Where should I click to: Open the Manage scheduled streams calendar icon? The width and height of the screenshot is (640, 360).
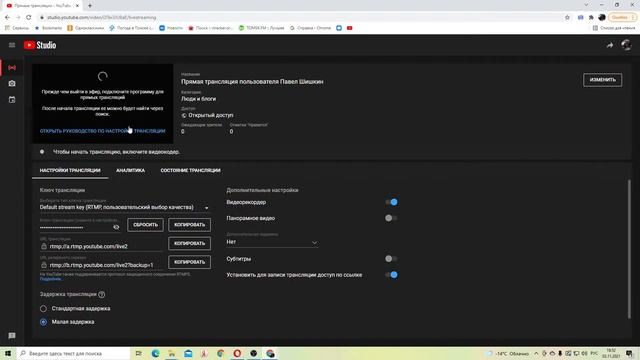(12, 100)
